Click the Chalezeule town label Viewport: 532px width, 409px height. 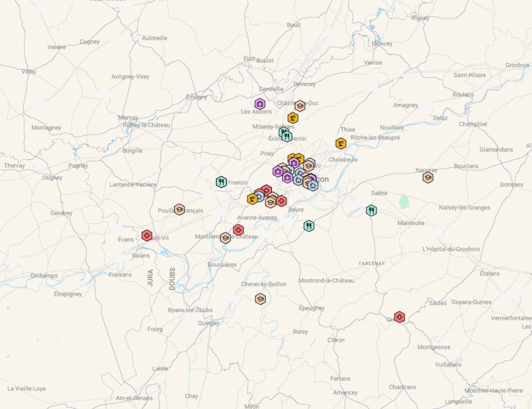point(343,160)
